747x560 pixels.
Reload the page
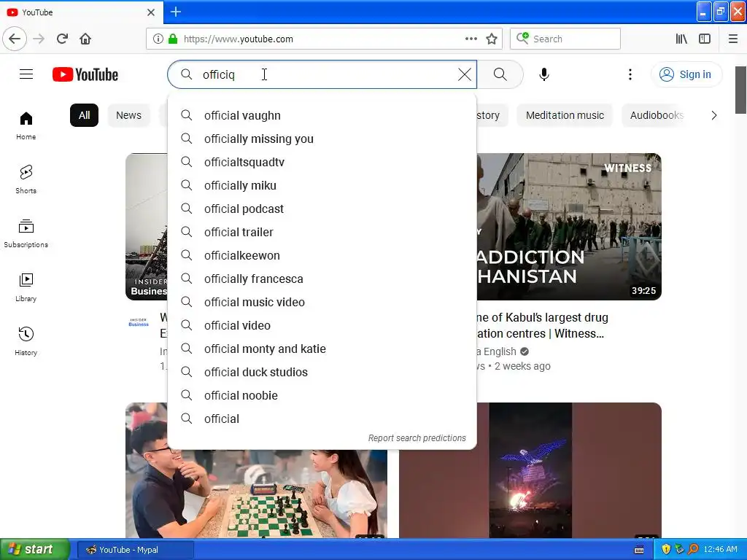[x=62, y=39]
